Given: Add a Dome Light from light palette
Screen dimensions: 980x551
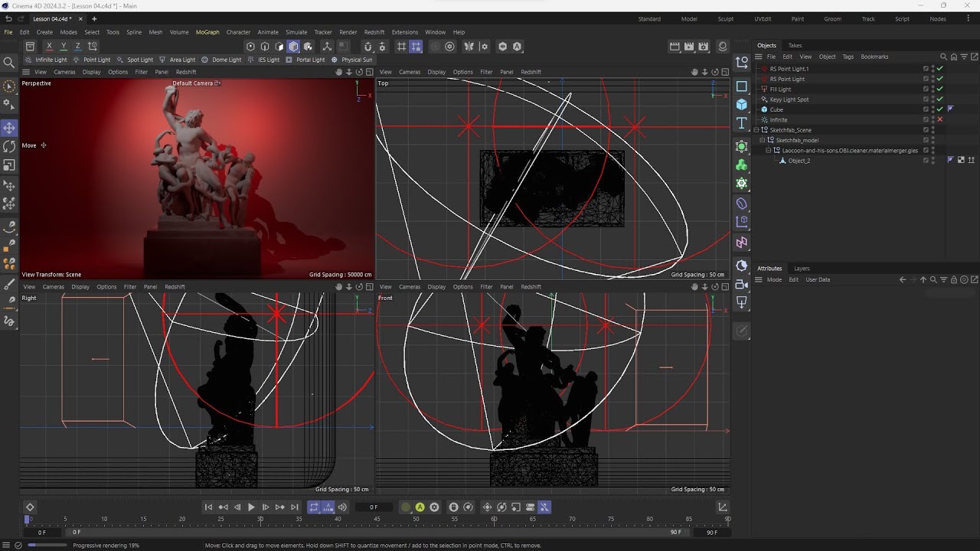Looking at the screenshot, I should [221, 60].
